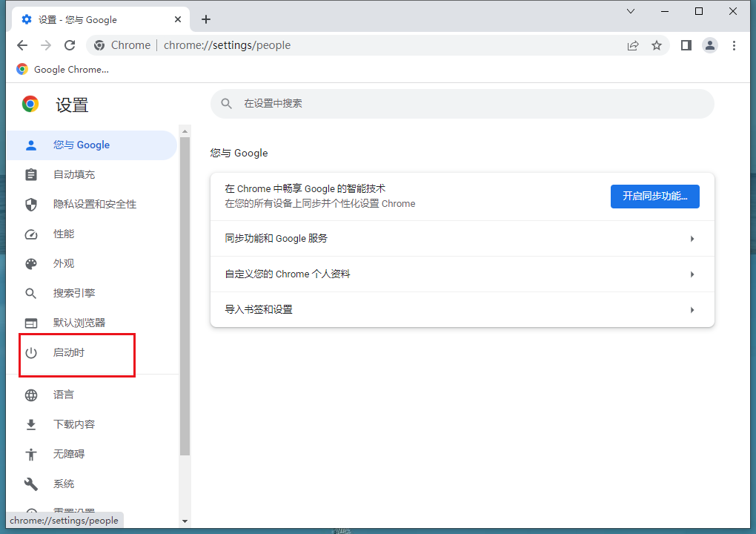Viewport: 756px width, 534px height.
Task: Click the Chrome site info icon in address bar
Action: (99, 45)
